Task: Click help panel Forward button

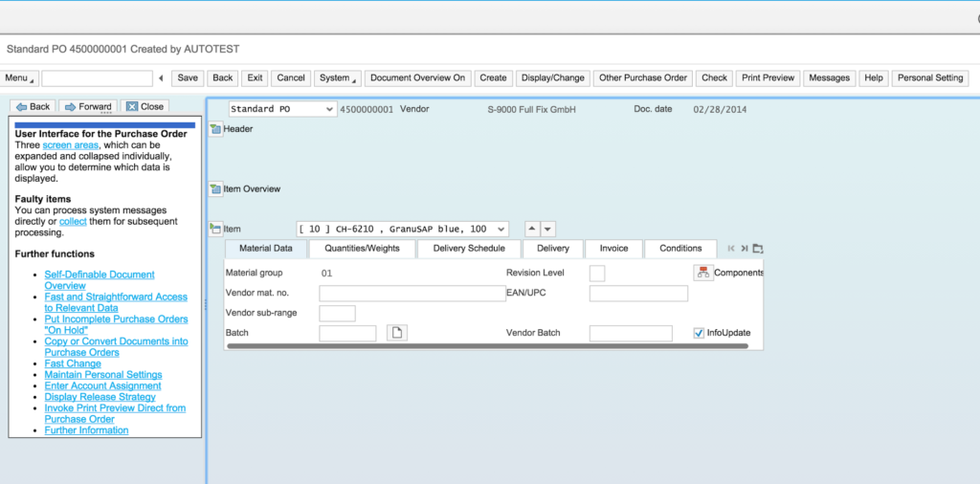Action: (88, 107)
